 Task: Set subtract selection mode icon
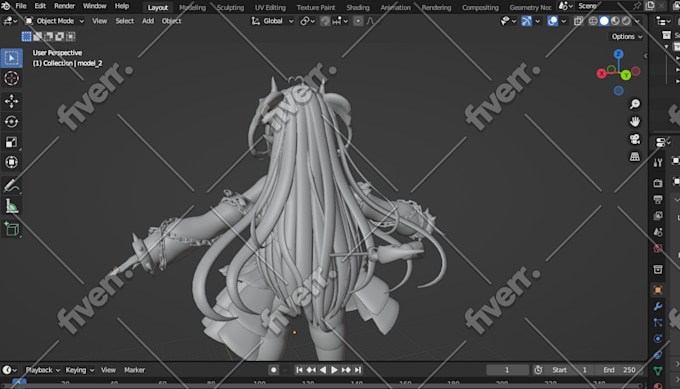[x=49, y=36]
